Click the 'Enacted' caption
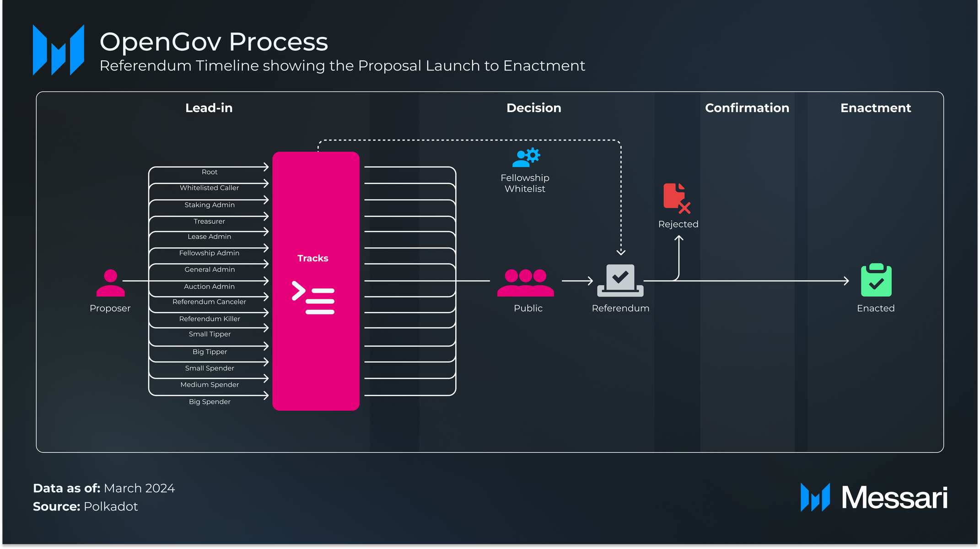 (x=876, y=308)
